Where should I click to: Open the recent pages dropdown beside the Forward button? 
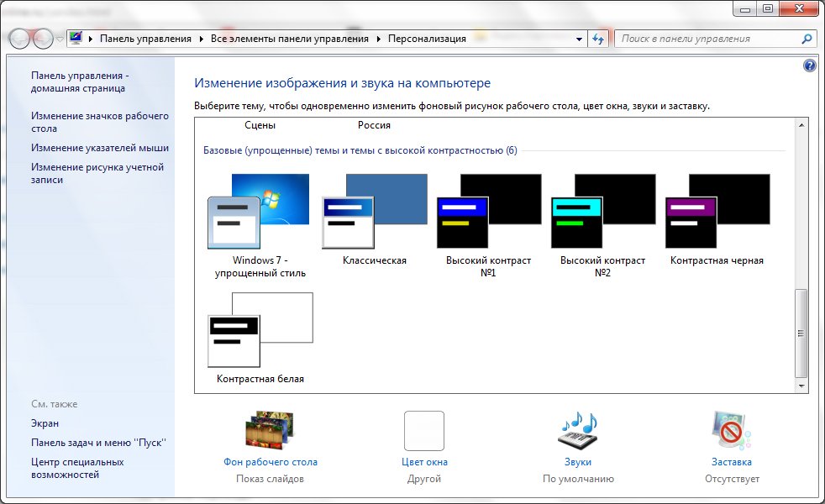pos(60,39)
